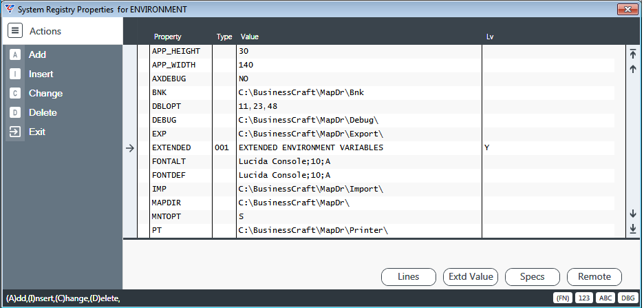Move up one row with up arrow
This screenshot has height=308, width=644.
coord(633,69)
